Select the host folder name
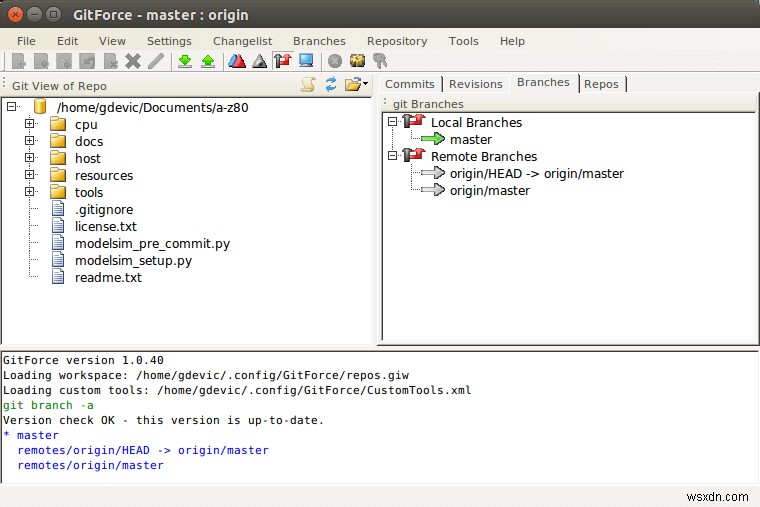This screenshot has width=760, height=507. (x=88, y=158)
